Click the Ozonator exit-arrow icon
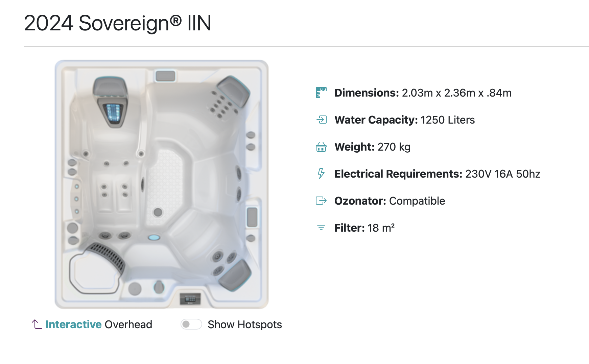 (x=321, y=201)
